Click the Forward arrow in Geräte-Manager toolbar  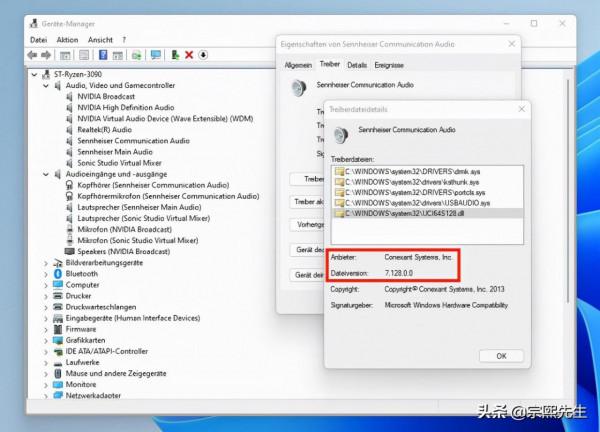click(x=46, y=55)
